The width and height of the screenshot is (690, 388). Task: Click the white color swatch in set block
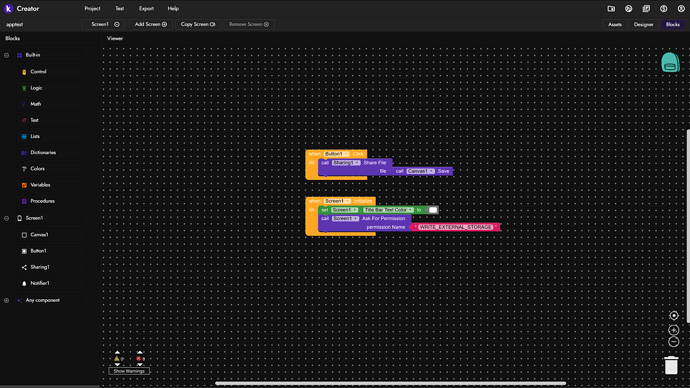point(433,210)
